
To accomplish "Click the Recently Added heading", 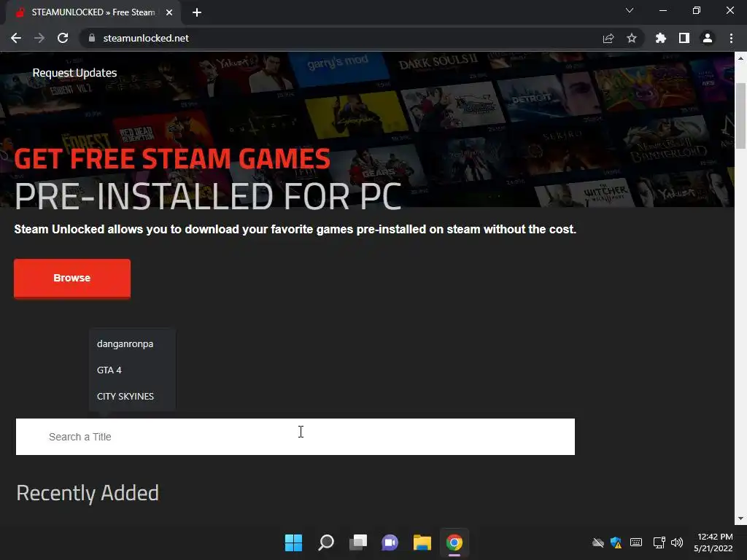I will pyautogui.click(x=88, y=493).
